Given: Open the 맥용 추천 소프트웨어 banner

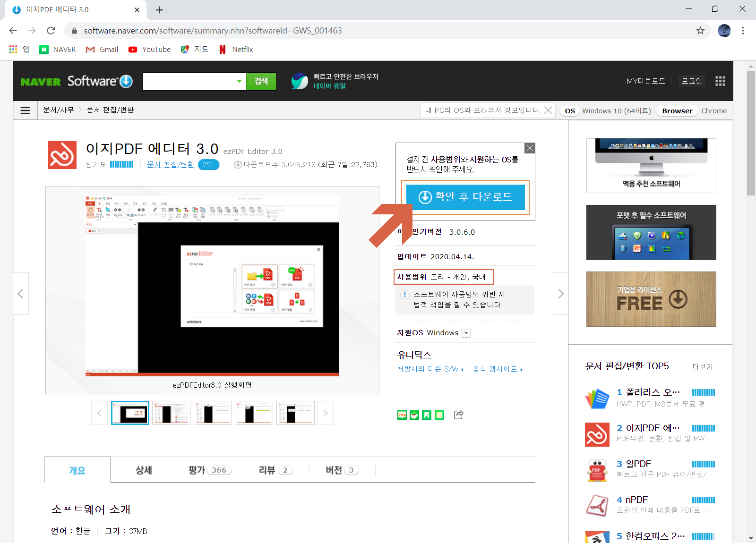Looking at the screenshot, I should tap(651, 166).
